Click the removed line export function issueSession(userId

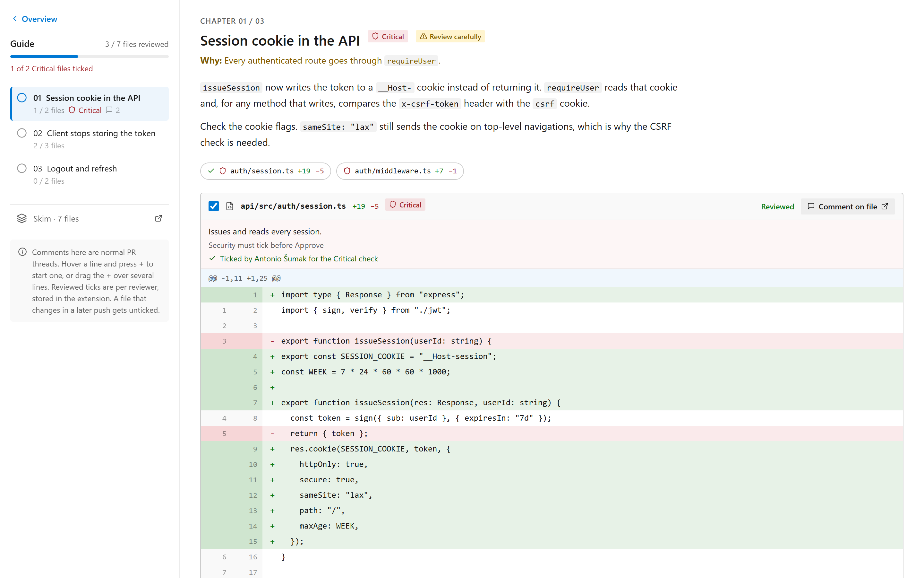coord(552,341)
